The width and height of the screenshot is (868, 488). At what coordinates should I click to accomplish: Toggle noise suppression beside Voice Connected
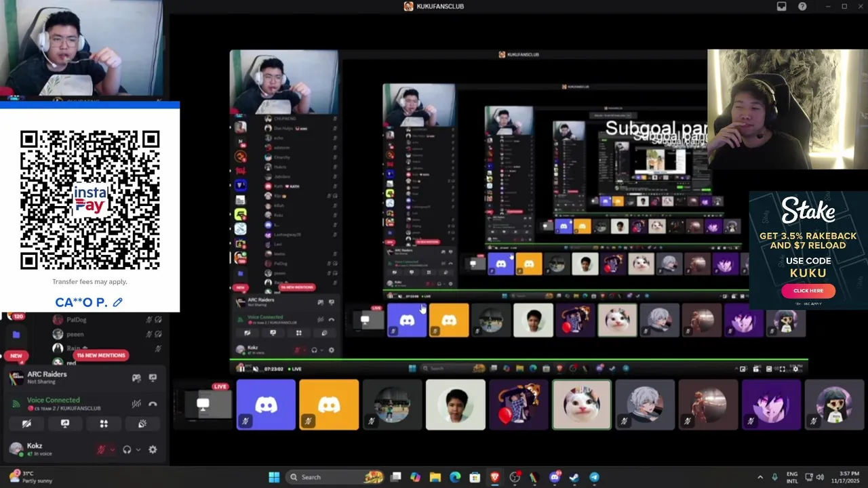136,404
